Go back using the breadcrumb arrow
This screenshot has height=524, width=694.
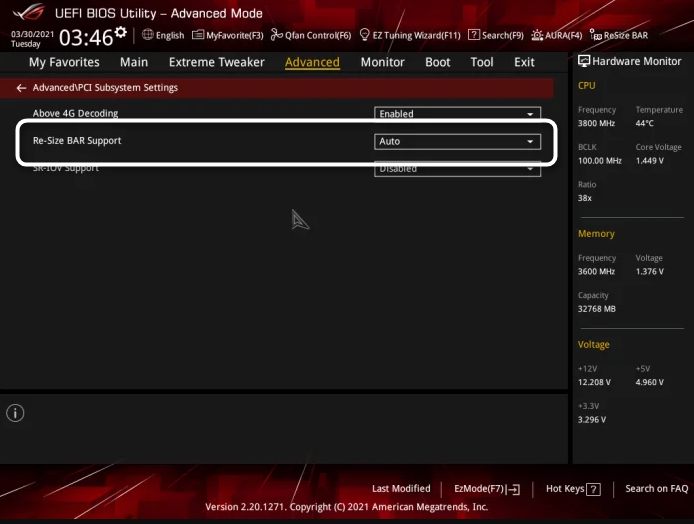point(21,88)
